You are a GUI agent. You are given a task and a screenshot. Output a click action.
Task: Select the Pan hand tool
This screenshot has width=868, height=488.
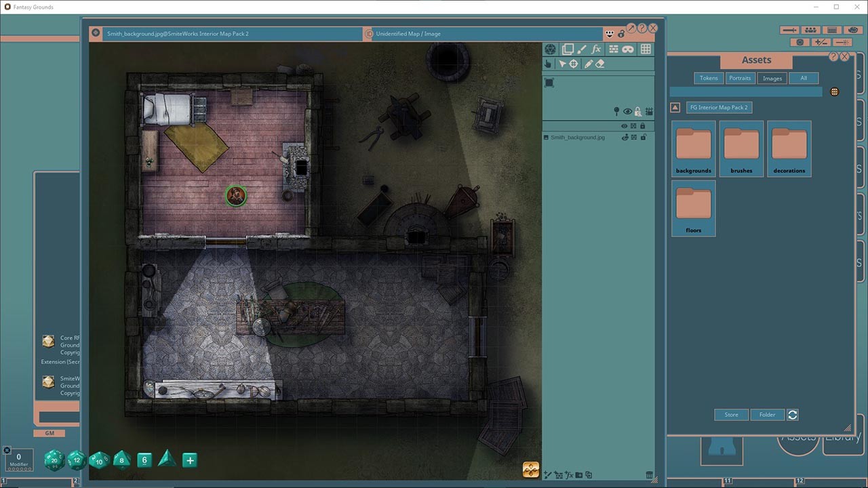547,64
